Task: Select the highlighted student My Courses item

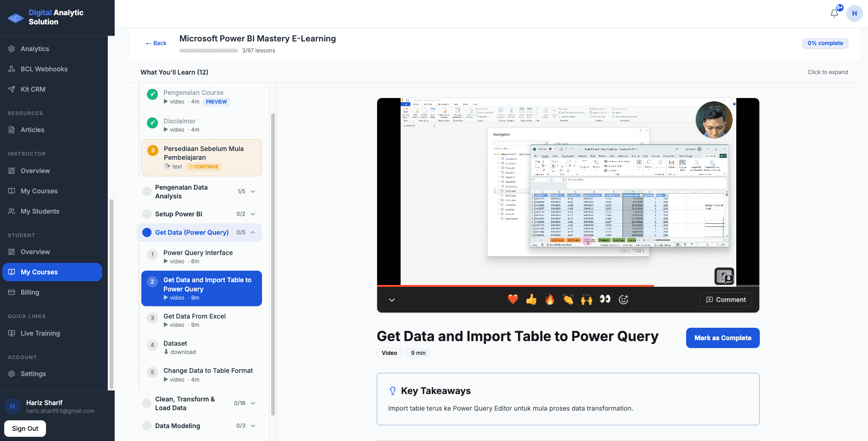Action: [52, 272]
